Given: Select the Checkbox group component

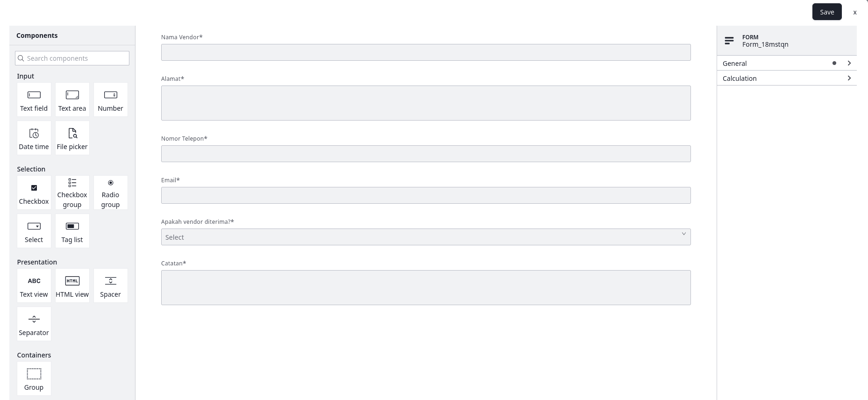Looking at the screenshot, I should tap(72, 193).
